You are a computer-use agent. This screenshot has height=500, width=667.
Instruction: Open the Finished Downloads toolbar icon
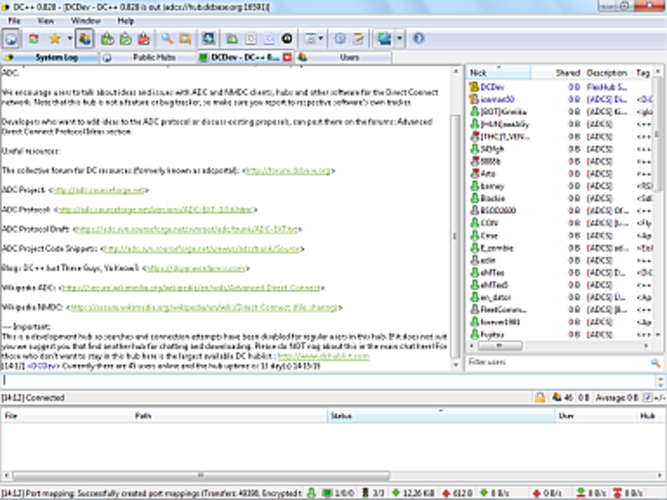[126, 39]
